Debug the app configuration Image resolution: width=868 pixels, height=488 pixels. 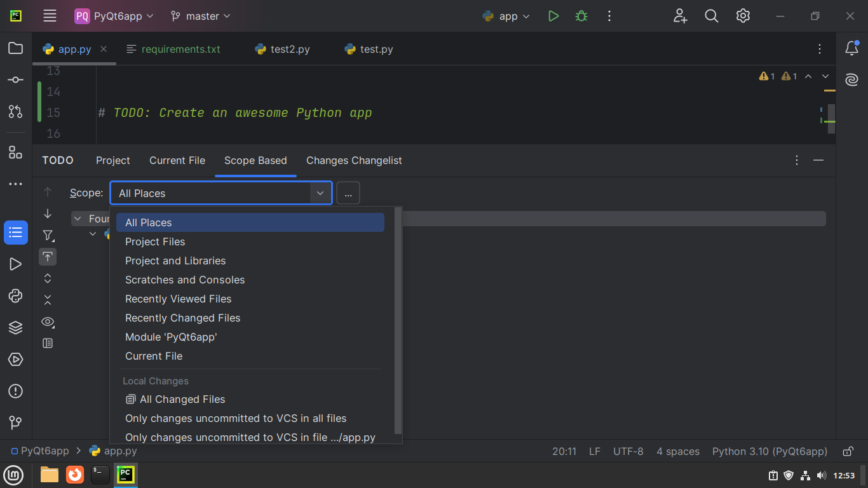click(581, 16)
